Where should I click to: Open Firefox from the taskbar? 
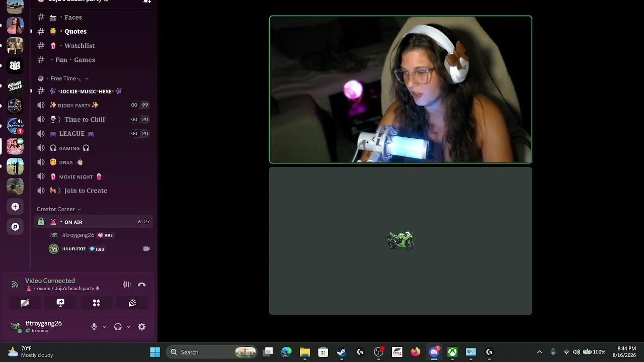[x=416, y=352]
